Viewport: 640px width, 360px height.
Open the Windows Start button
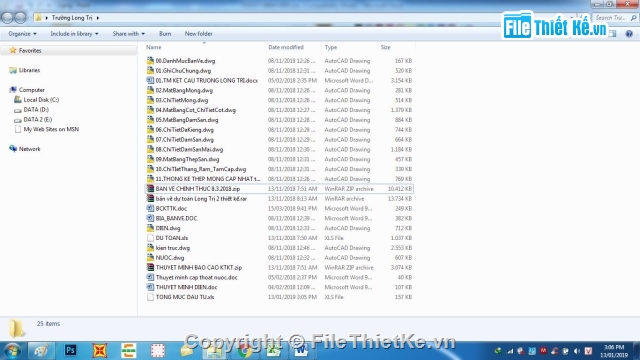coord(12,351)
